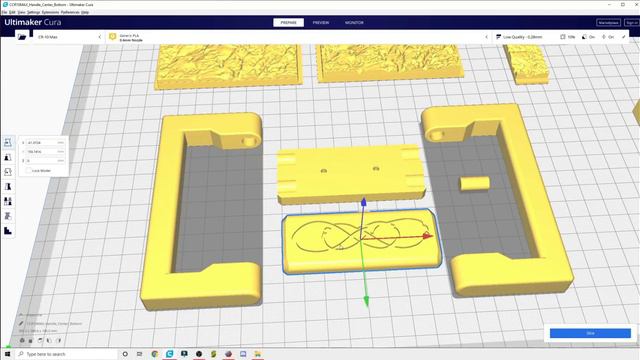
Task: Click the infill 10% icon
Action: click(x=563, y=37)
